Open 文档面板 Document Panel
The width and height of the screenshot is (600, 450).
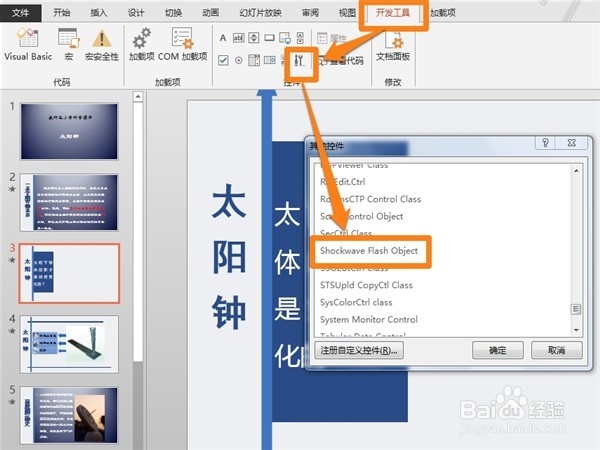click(393, 44)
